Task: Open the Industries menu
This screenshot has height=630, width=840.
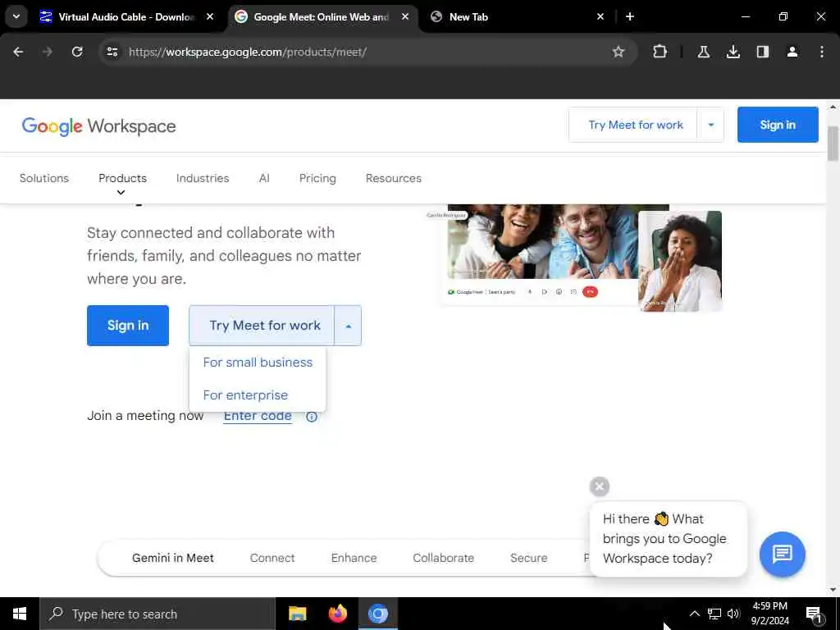Action: coord(203,178)
